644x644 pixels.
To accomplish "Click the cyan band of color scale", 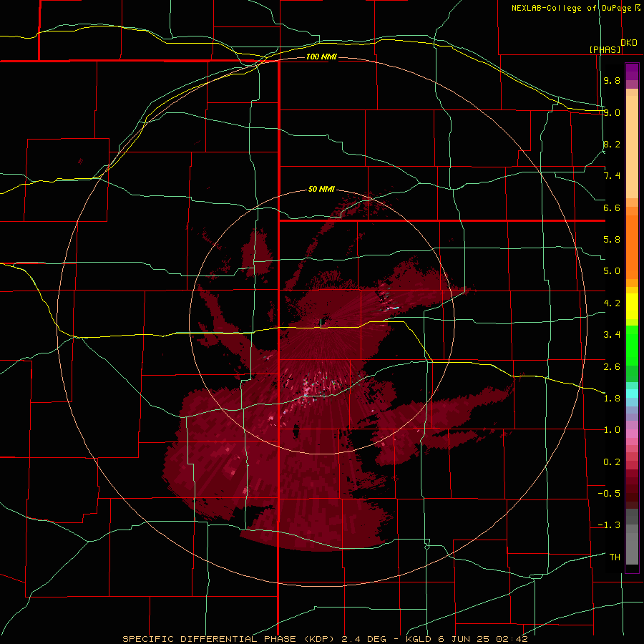I will pyautogui.click(x=632, y=393).
